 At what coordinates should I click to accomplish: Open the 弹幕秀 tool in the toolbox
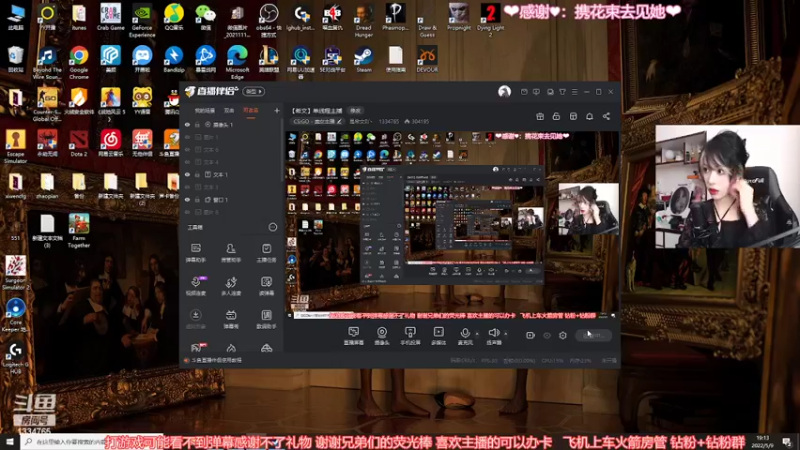pyautogui.click(x=231, y=319)
